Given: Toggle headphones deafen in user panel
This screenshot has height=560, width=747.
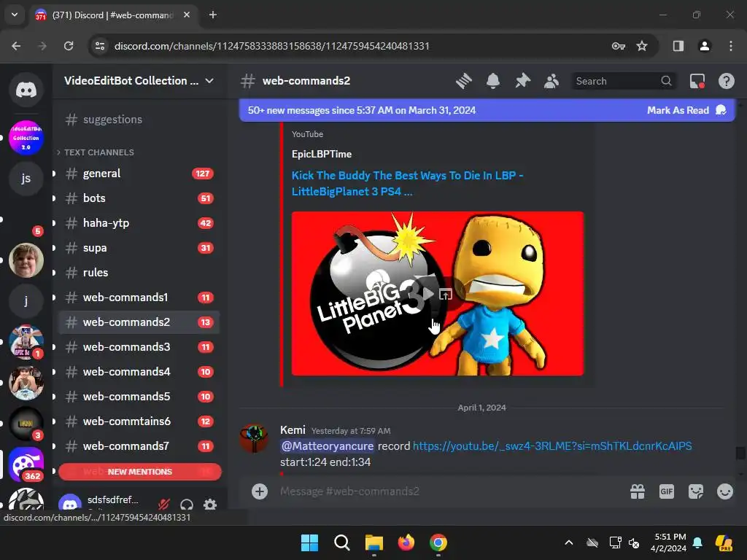Looking at the screenshot, I should [x=187, y=504].
